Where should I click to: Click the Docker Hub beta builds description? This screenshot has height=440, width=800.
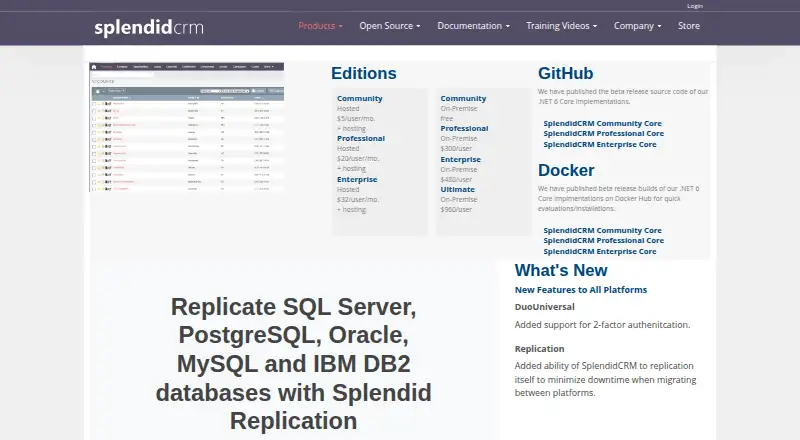pyautogui.click(x=618, y=199)
